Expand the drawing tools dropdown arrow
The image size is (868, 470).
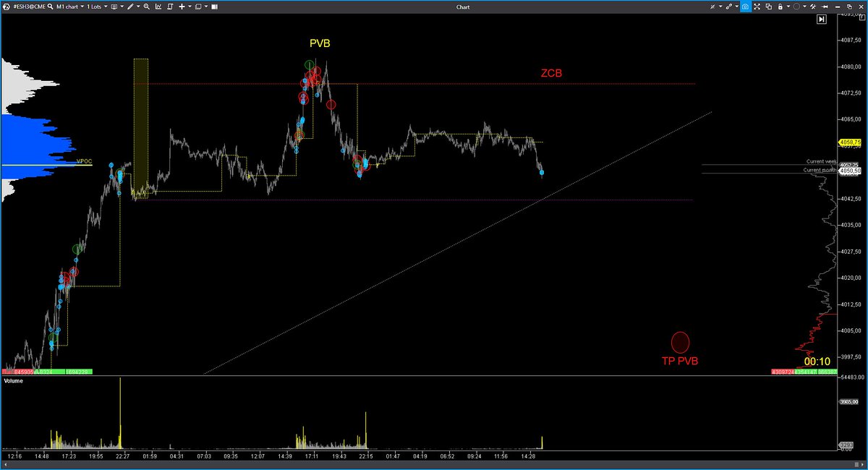pyautogui.click(x=138, y=7)
